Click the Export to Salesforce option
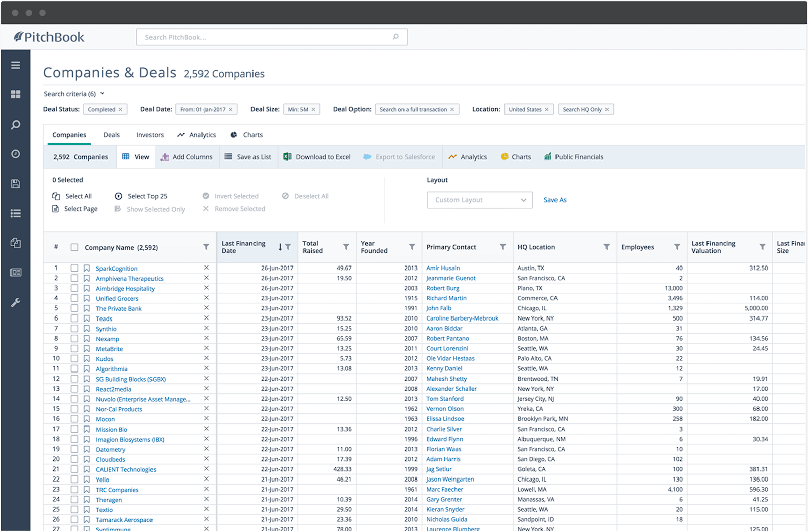 point(399,157)
